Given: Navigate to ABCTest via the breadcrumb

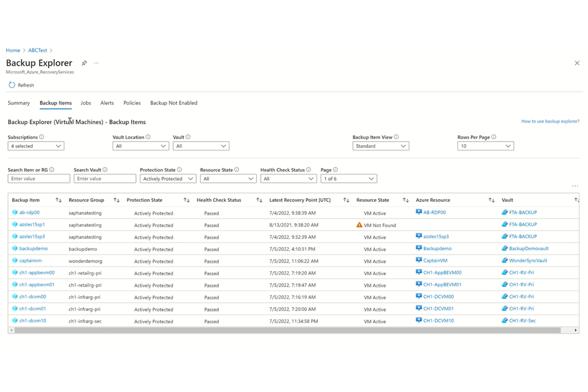Looking at the screenshot, I should (37, 50).
